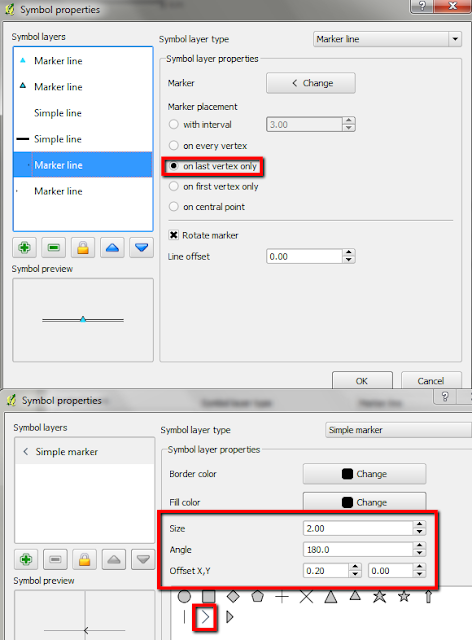The width and height of the screenshot is (472, 640).
Task: Decrease the Angle value
Action: click(419, 553)
